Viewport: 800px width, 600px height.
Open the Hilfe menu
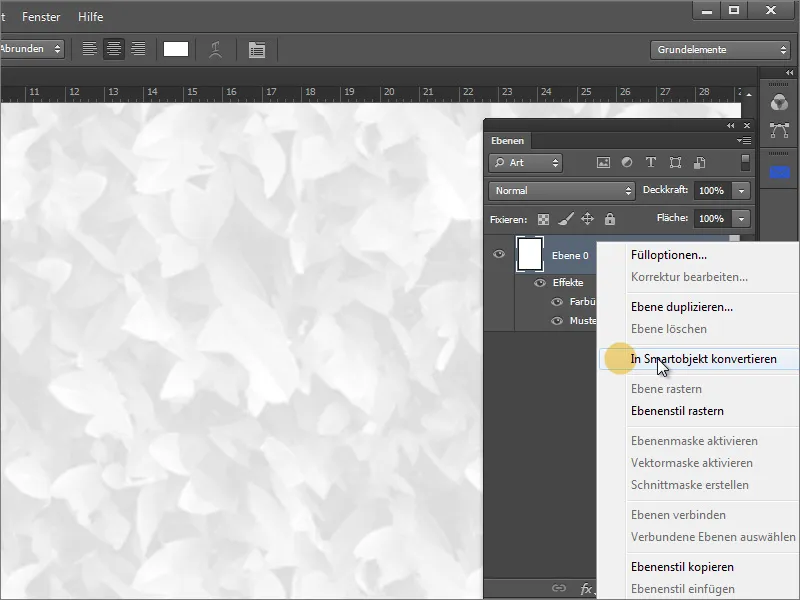[x=90, y=17]
